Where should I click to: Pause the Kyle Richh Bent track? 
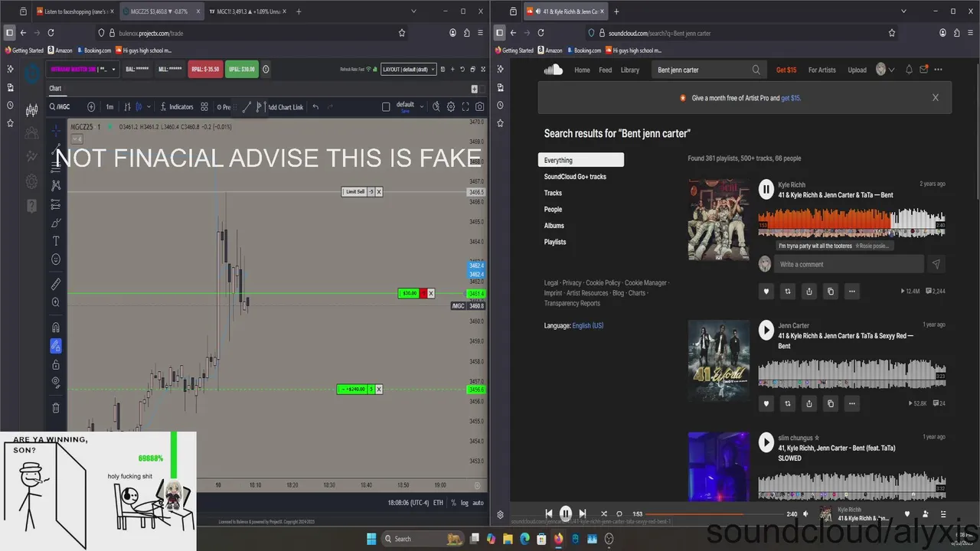[x=766, y=188]
